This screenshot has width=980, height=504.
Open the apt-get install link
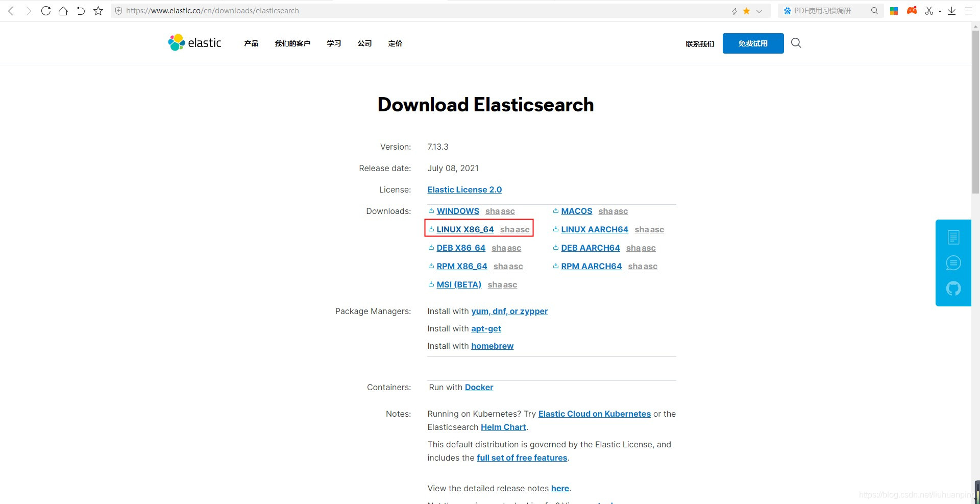[486, 328]
